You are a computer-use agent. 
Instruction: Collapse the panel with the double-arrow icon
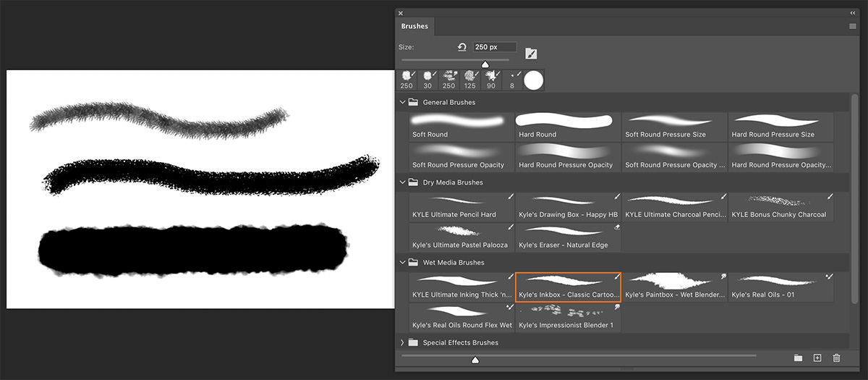(x=853, y=13)
